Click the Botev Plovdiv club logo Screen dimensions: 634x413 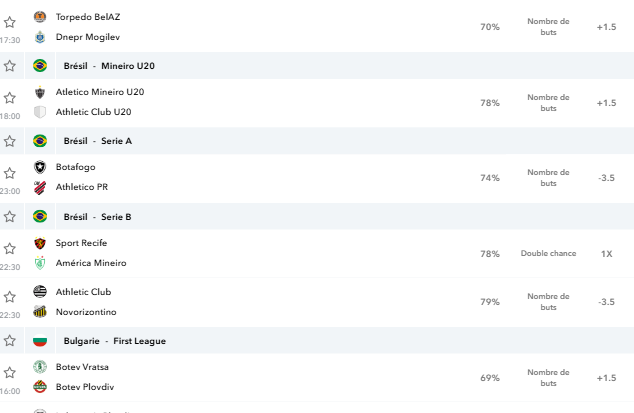coord(40,387)
